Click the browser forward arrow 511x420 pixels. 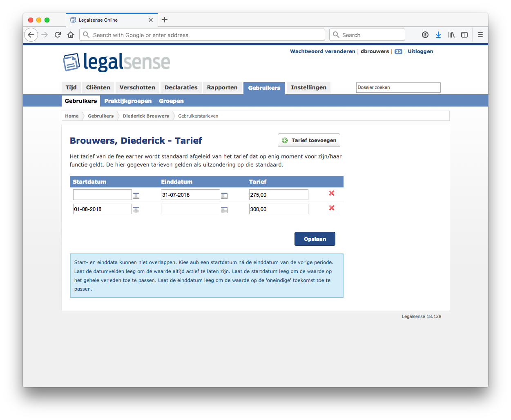45,35
